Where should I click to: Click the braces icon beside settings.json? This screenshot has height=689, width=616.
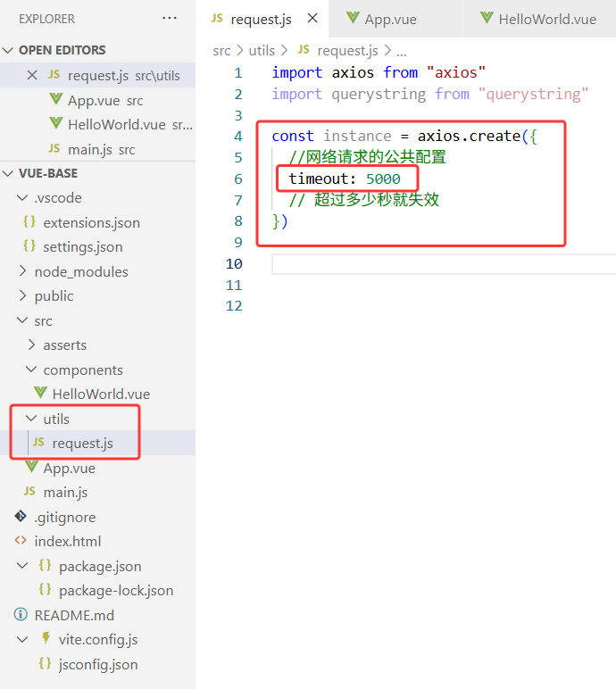point(29,245)
